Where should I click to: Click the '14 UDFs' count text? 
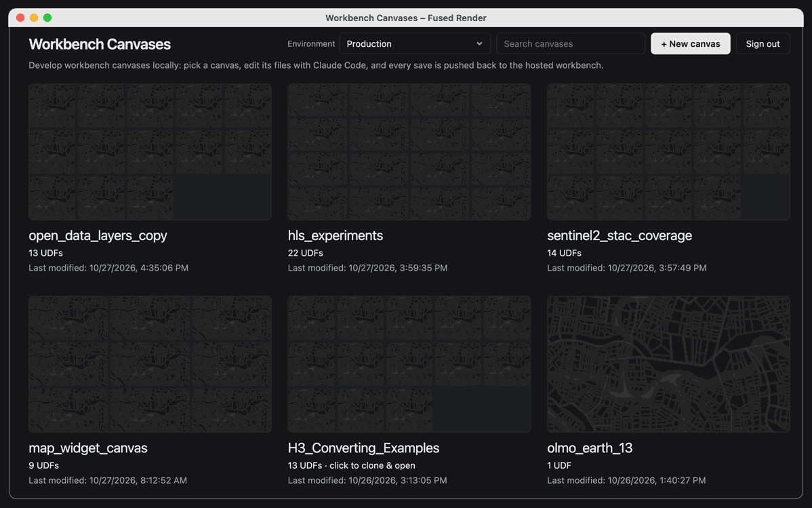pyautogui.click(x=565, y=253)
